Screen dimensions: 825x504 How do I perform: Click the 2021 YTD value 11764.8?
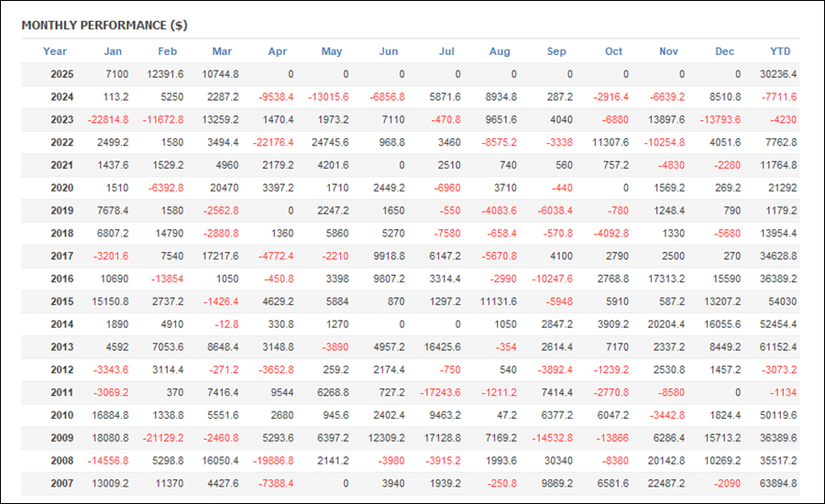click(778, 165)
